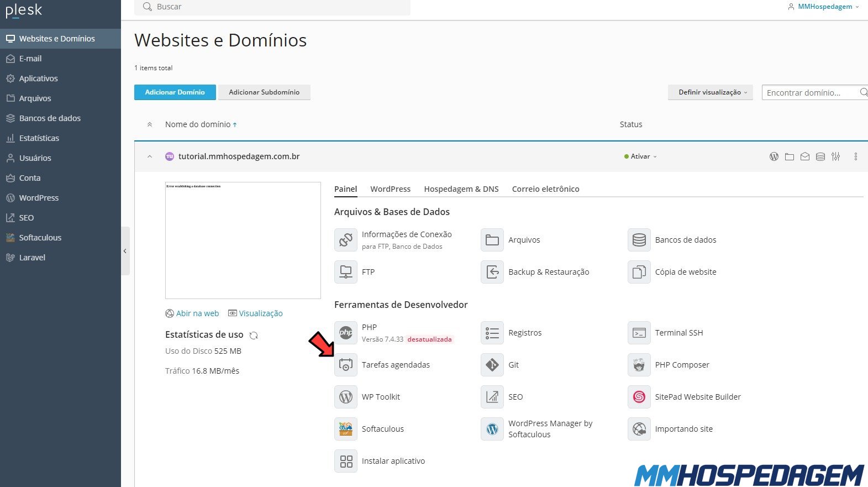868x487 pixels.
Task: Collapse tutorial.mmhospedagem.com.br domain row
Action: click(x=150, y=156)
